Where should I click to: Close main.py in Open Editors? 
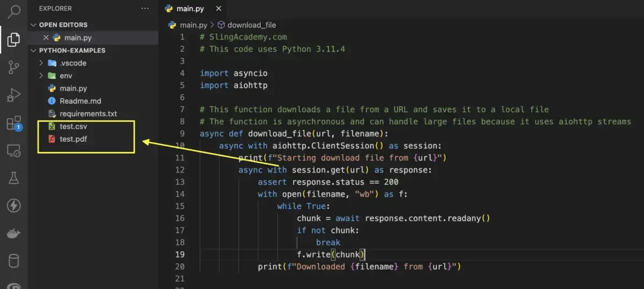coord(46,38)
